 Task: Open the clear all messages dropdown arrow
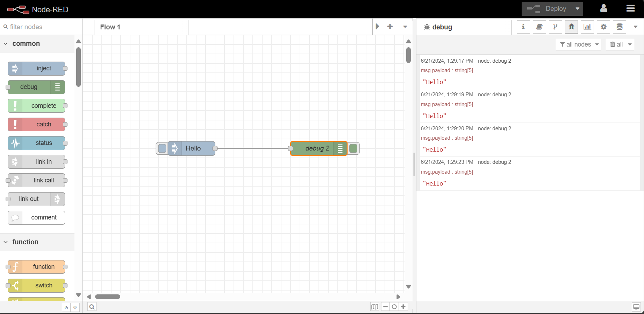tap(630, 44)
